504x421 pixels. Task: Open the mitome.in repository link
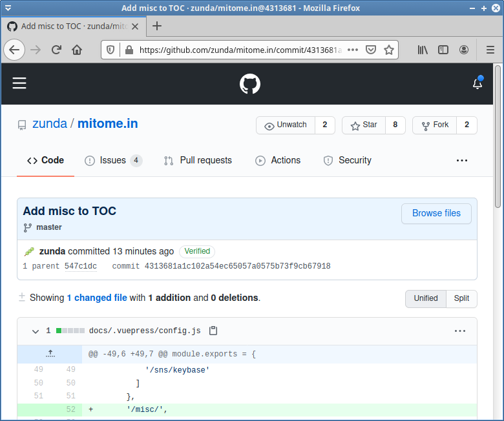108,123
